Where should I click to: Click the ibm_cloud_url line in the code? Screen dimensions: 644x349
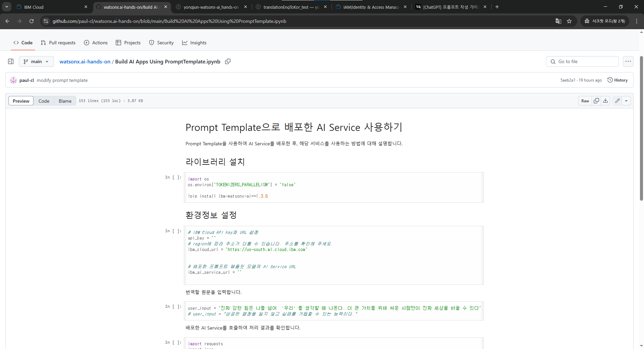tap(248, 250)
